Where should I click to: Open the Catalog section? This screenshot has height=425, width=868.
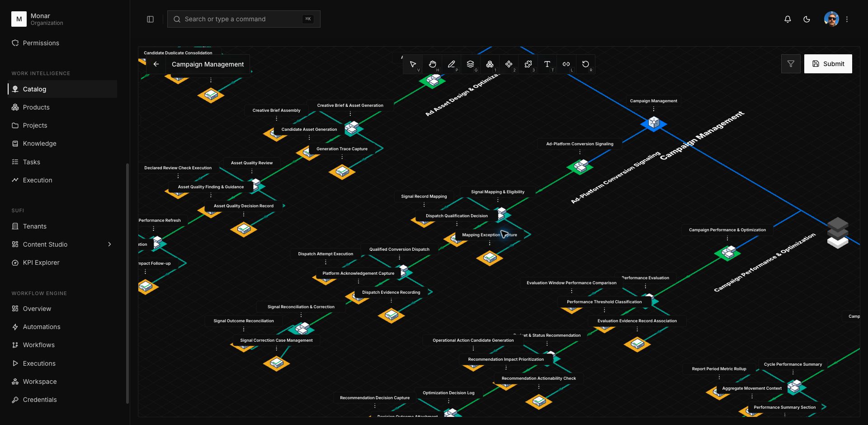[x=62, y=89]
